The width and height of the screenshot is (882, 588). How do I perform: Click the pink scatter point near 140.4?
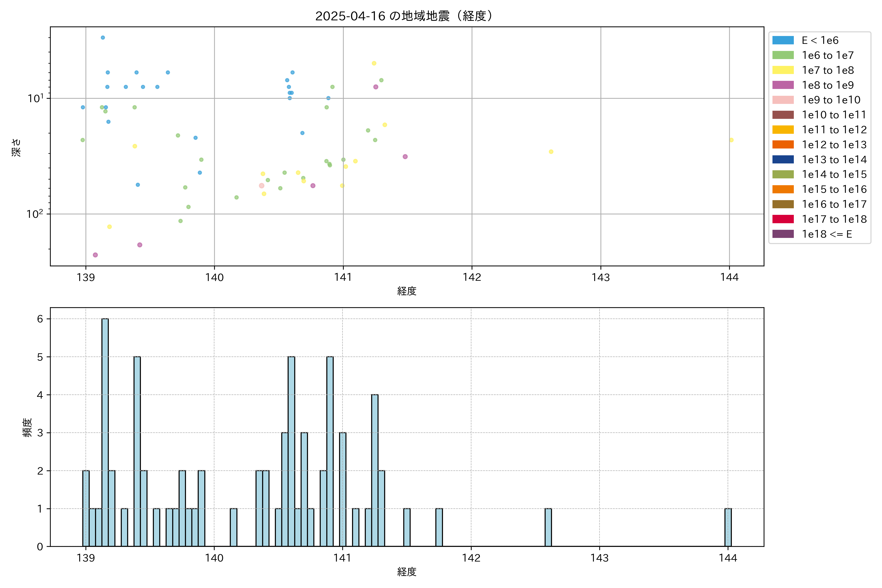[x=262, y=186]
